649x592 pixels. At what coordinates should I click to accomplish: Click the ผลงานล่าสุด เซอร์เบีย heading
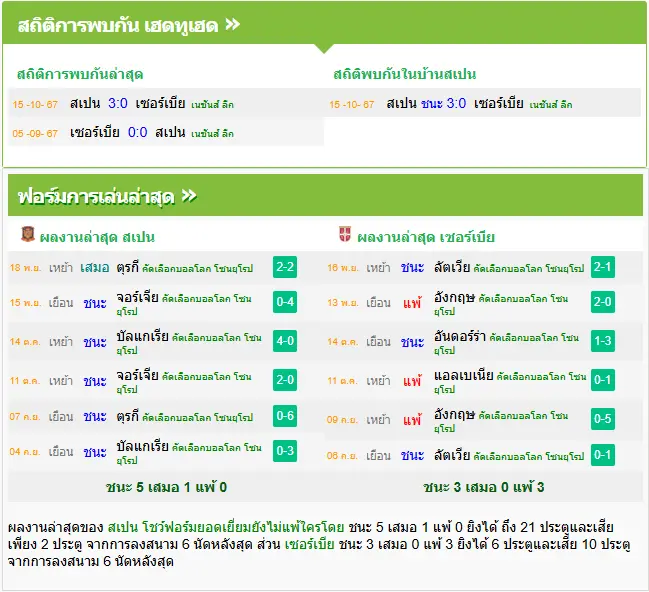click(426, 237)
